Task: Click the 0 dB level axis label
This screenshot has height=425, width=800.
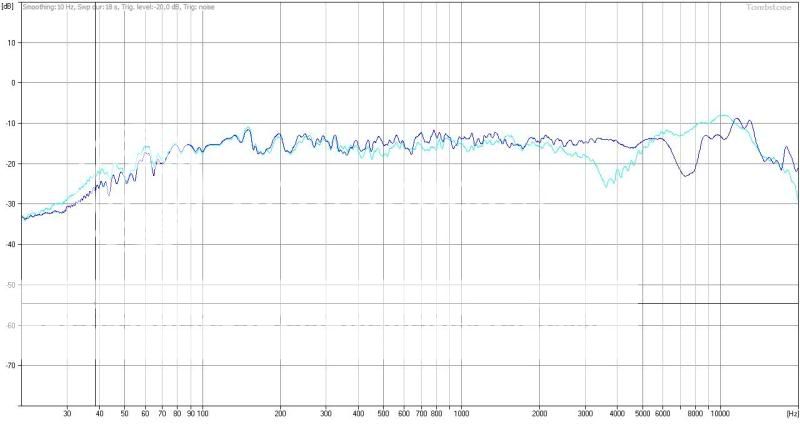Action: point(13,83)
